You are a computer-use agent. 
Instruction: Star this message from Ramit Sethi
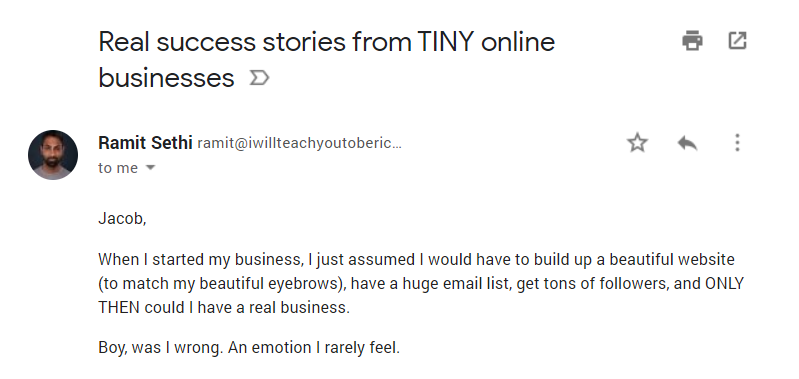tap(637, 143)
